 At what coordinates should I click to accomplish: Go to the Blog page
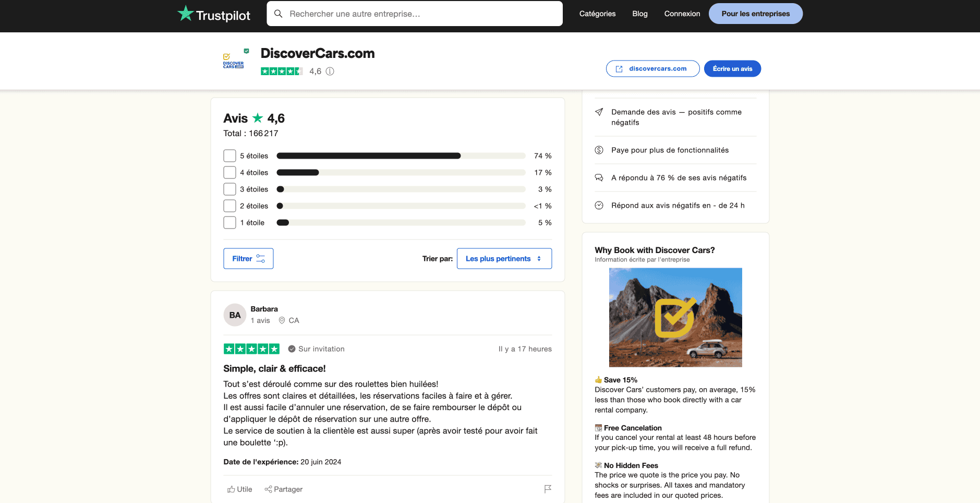[x=639, y=14]
